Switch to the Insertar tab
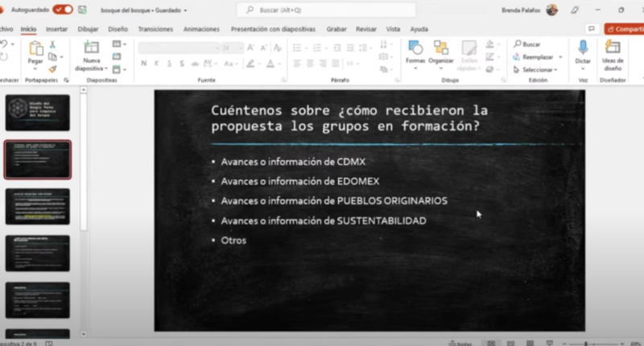 56,29
